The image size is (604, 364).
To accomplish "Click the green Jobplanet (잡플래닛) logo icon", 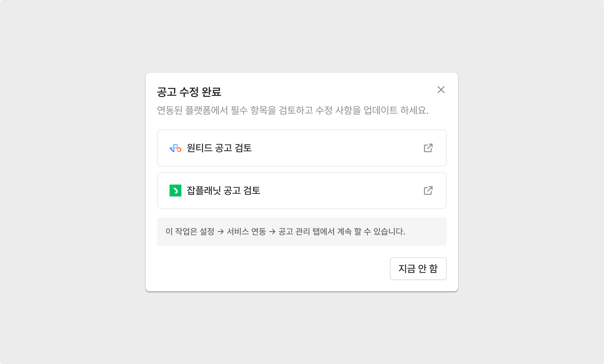I will tap(175, 191).
